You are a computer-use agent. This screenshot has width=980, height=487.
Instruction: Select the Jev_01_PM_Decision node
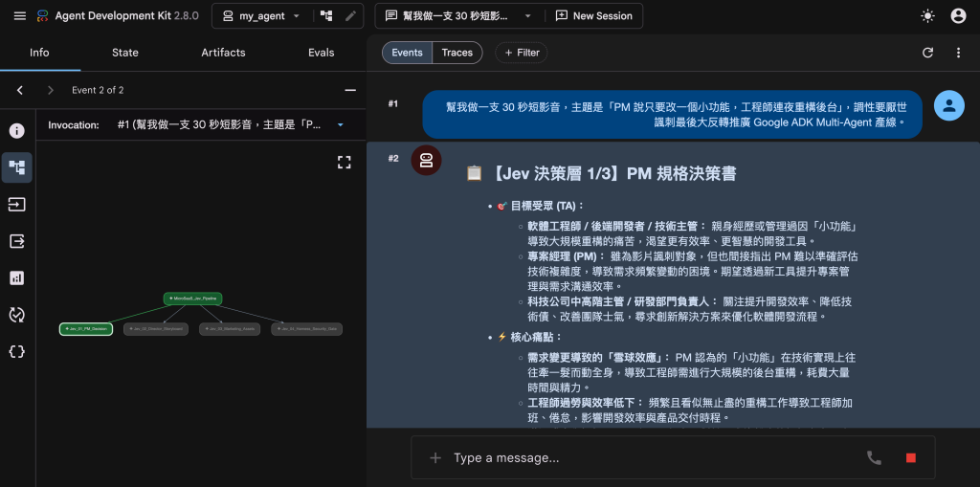pos(86,329)
